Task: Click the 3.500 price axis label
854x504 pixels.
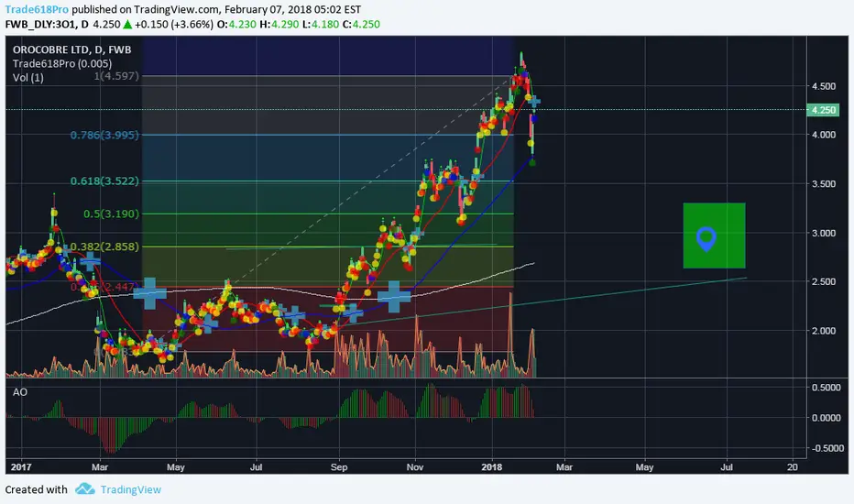Action: point(824,183)
